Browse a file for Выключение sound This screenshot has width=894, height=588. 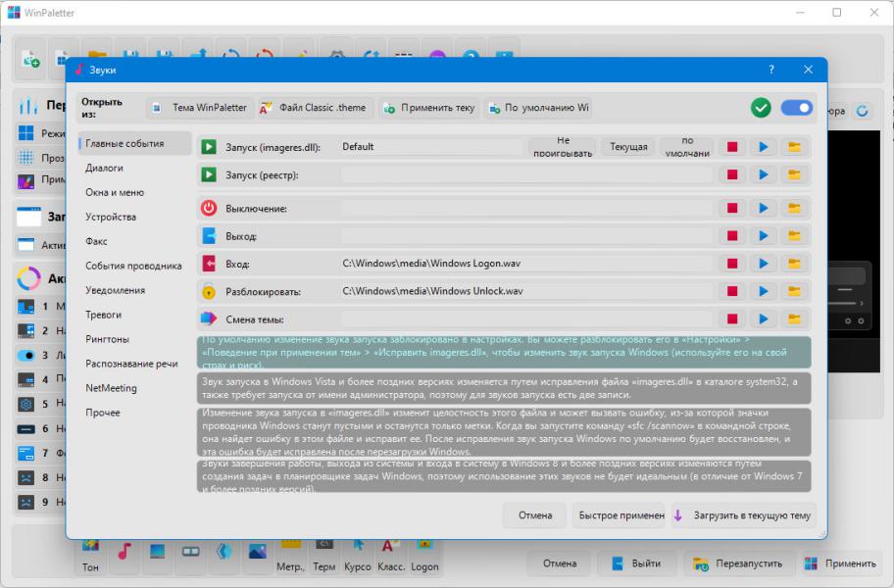tap(794, 208)
